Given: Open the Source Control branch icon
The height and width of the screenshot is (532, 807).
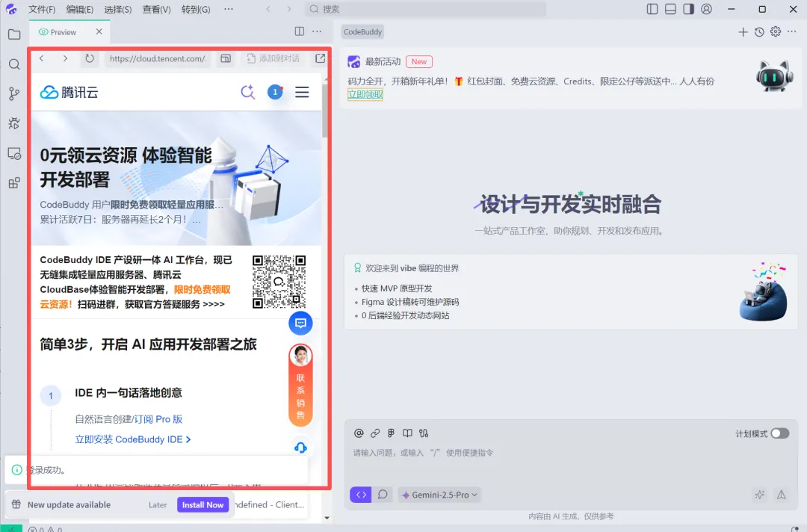Looking at the screenshot, I should click(x=14, y=93).
